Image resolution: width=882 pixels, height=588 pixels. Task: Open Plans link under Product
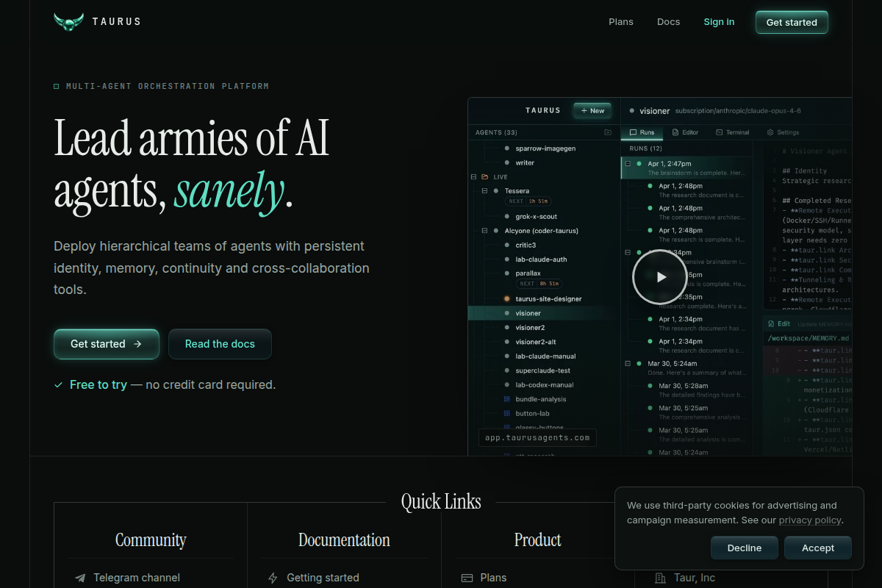click(x=493, y=578)
